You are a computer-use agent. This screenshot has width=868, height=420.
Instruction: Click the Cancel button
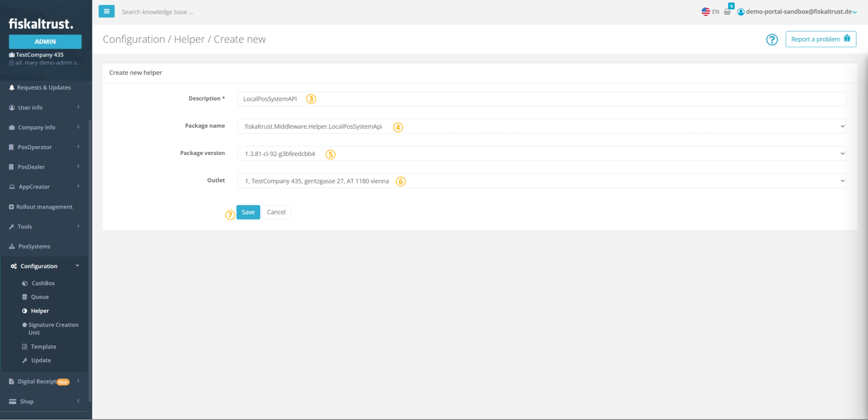(276, 212)
